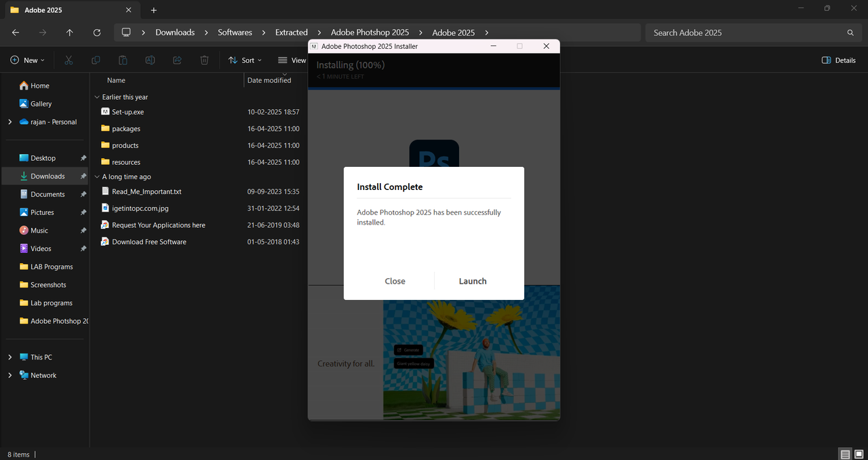Click the Paste clipboard icon
The height and width of the screenshot is (460, 868).
123,60
